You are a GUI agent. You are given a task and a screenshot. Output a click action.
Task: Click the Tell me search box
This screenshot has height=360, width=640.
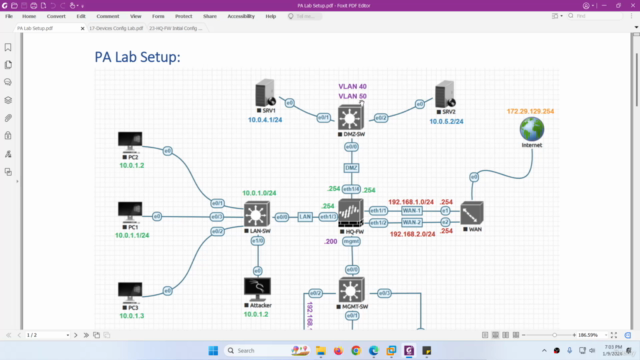point(305,16)
